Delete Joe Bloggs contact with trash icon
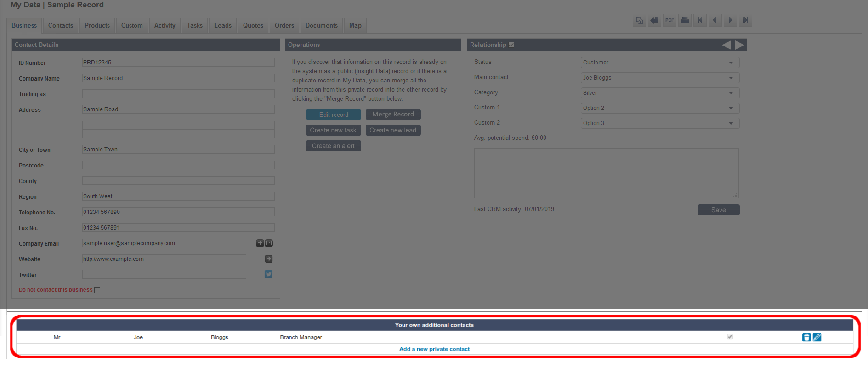 click(806, 337)
